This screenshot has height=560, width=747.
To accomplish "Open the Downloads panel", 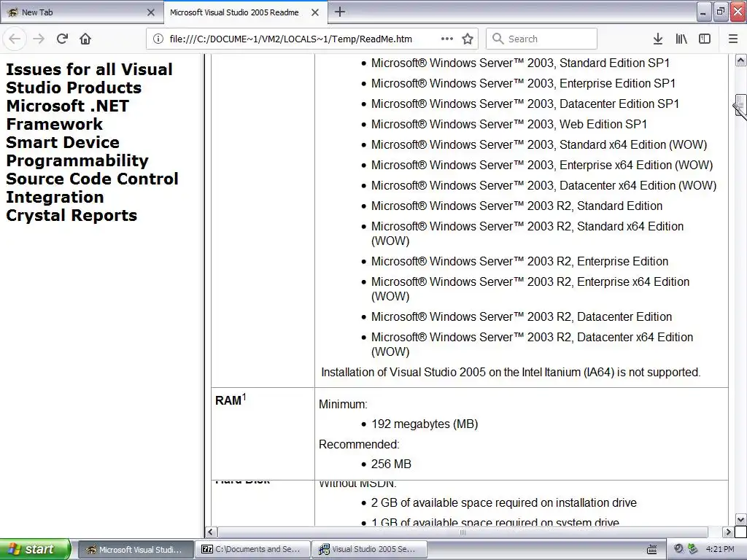I will 658,39.
